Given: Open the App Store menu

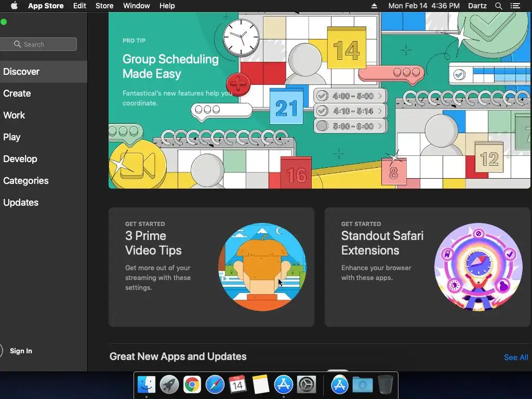Looking at the screenshot, I should tap(46, 6).
